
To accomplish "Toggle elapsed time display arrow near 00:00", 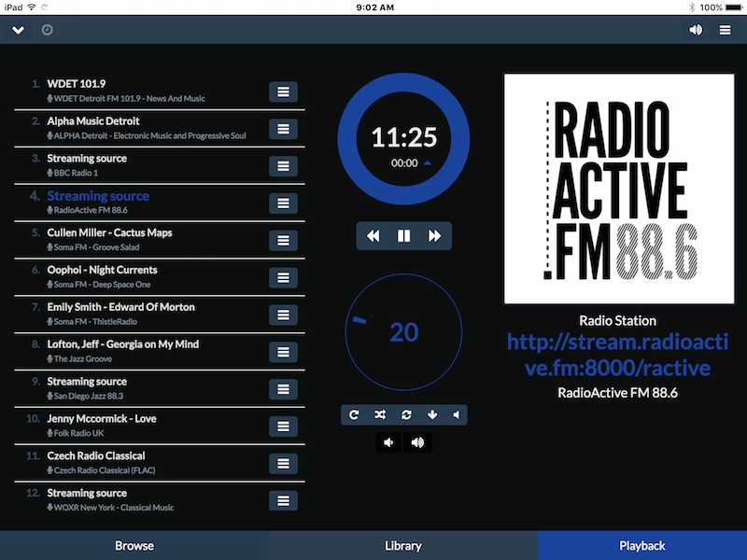I will [x=428, y=162].
